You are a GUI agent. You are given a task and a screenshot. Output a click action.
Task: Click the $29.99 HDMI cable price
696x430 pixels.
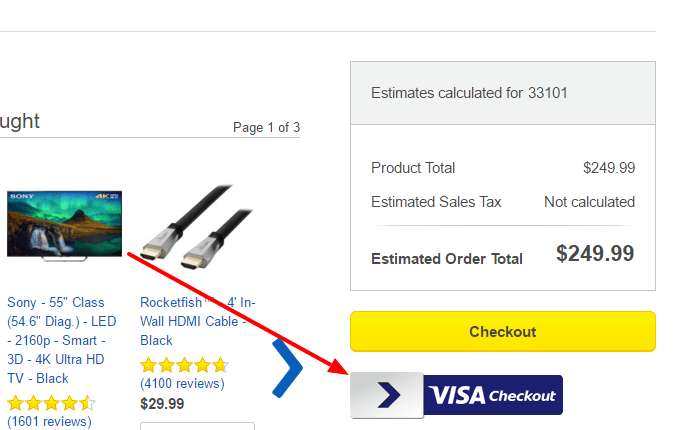[162, 403]
